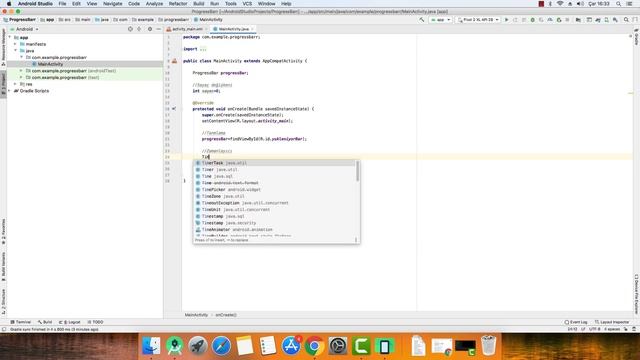Open App Store from the Dock
The width and height of the screenshot is (640, 360).
pos(291,346)
